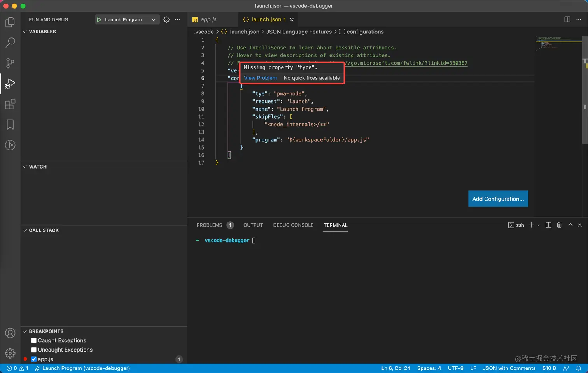
Task: Click View Problem in the hover tooltip
Action: [260, 78]
